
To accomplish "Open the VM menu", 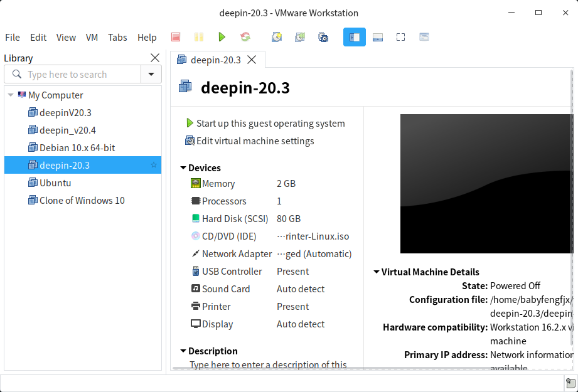I will (92, 38).
